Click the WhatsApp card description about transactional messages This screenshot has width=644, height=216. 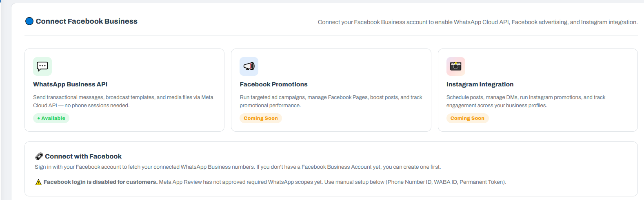point(123,101)
